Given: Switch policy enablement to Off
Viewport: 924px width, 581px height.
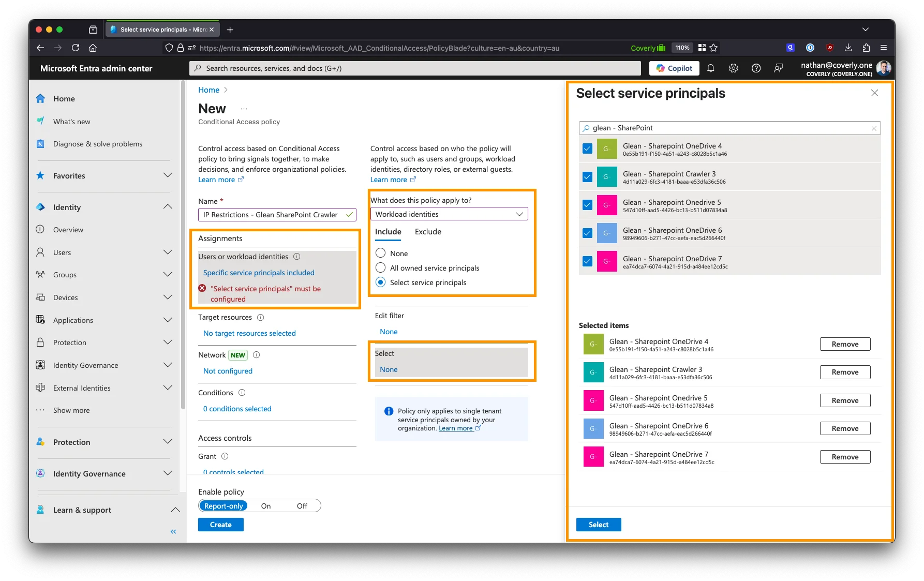Looking at the screenshot, I should pos(302,505).
